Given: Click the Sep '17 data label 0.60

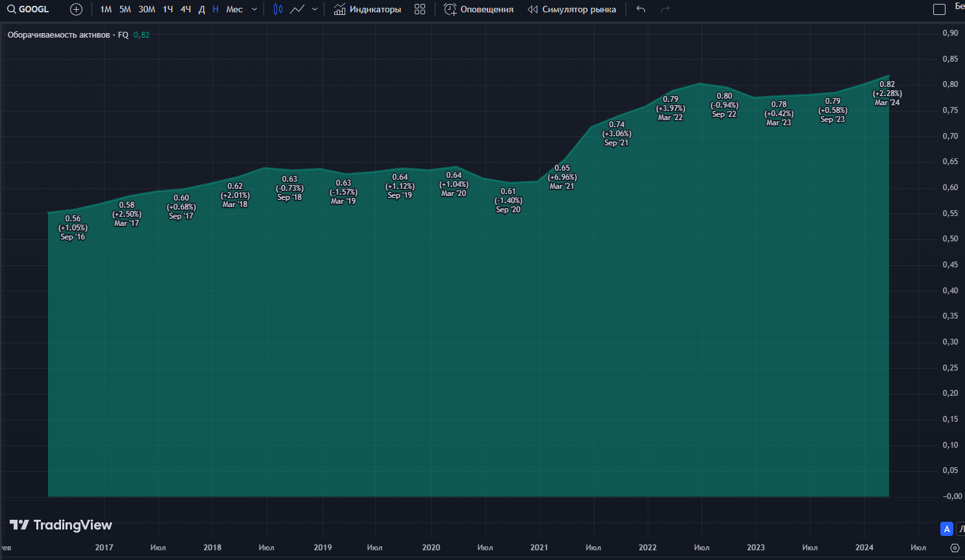Looking at the screenshot, I should pyautogui.click(x=181, y=207).
